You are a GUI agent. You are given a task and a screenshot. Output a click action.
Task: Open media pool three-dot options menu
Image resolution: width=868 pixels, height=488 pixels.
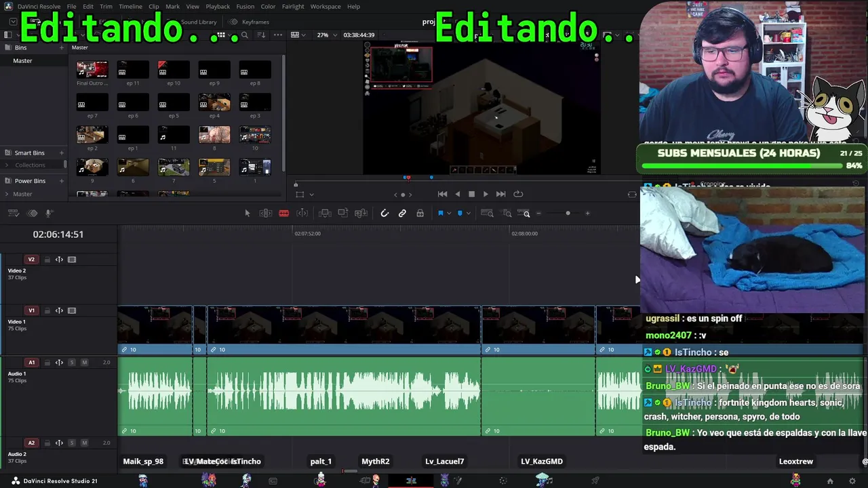tap(277, 35)
